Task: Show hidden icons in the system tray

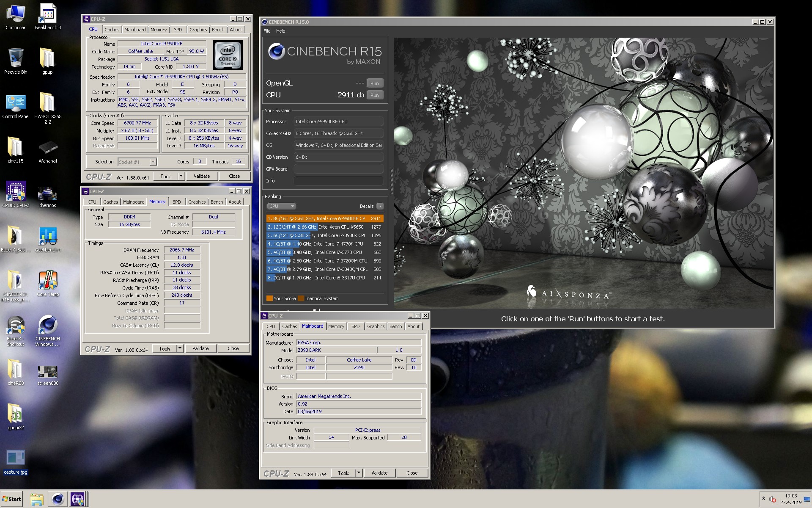Action: (763, 499)
